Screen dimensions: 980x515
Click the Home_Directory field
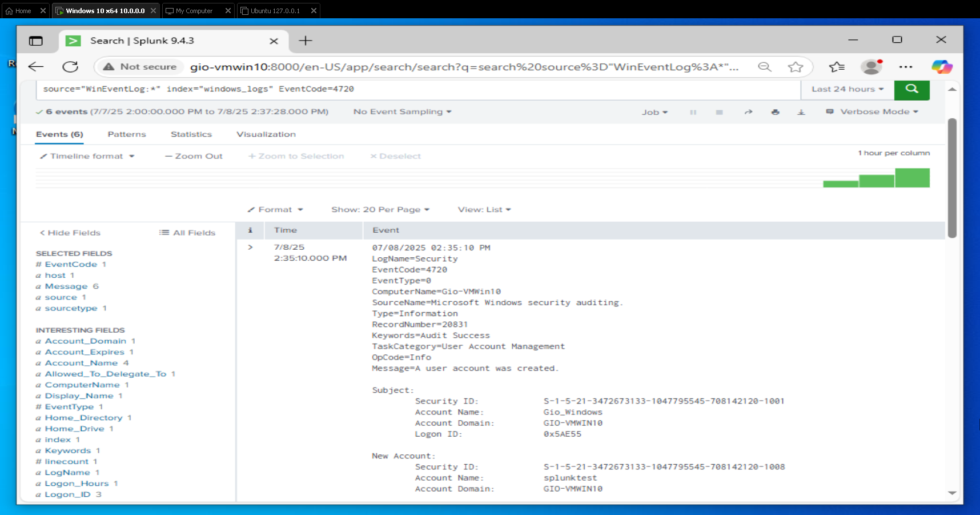click(83, 418)
